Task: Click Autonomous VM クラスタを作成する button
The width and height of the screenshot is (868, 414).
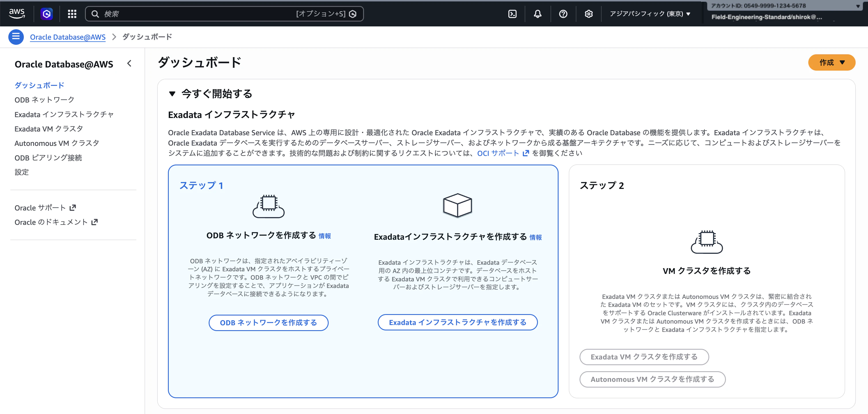Action: (x=652, y=379)
